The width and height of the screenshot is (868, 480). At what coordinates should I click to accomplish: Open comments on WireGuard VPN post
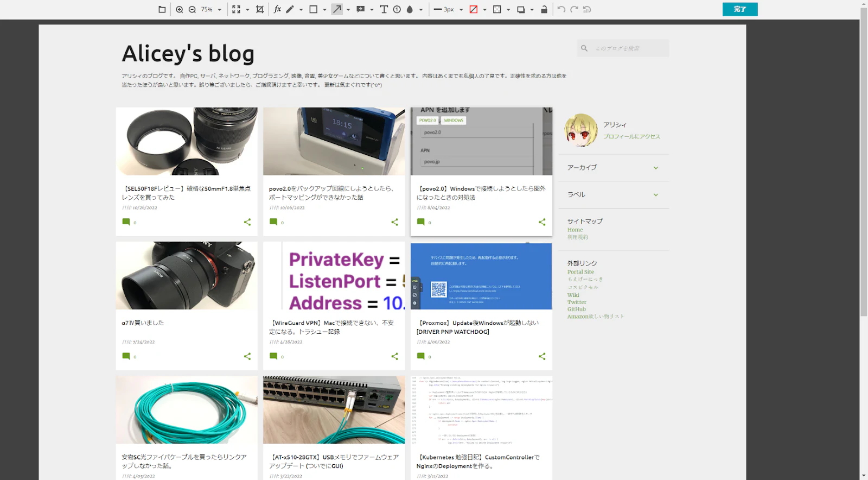273,356
